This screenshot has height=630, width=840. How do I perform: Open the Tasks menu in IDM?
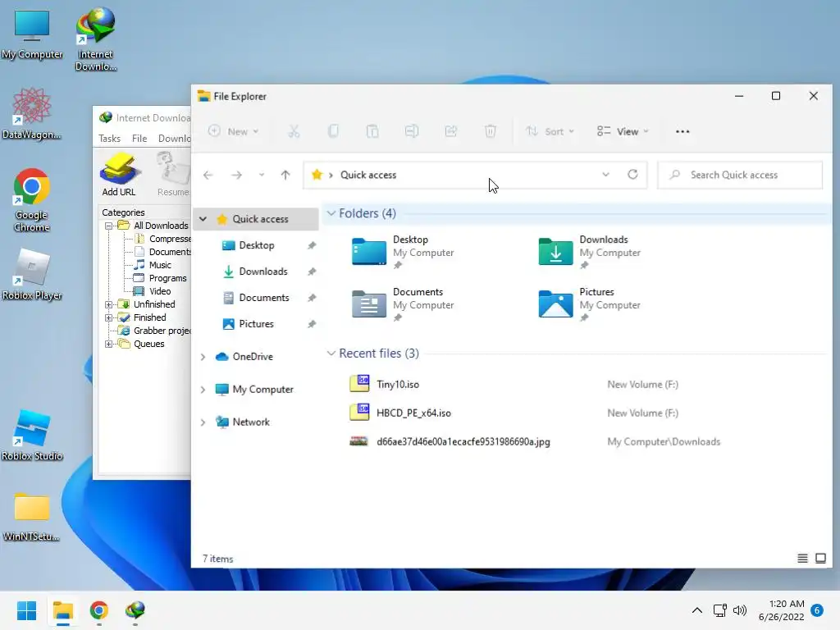(x=109, y=138)
